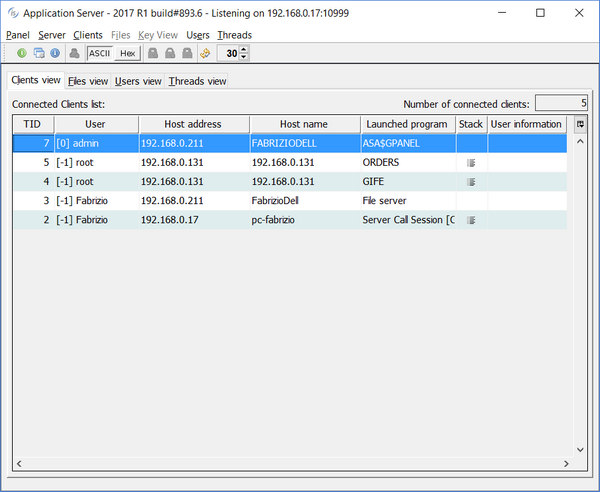The height and width of the screenshot is (492, 600).
Task: Open the Clients menu
Action: [88, 35]
